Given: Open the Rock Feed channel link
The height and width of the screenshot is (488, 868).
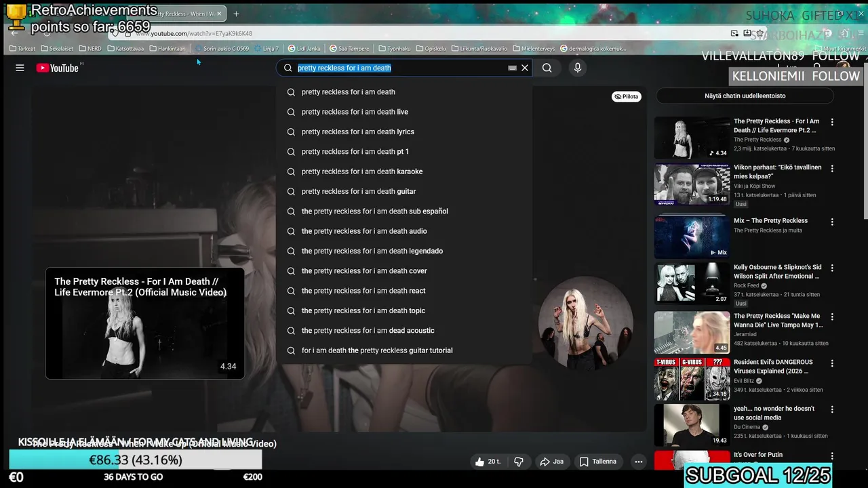Looking at the screenshot, I should pos(747,286).
